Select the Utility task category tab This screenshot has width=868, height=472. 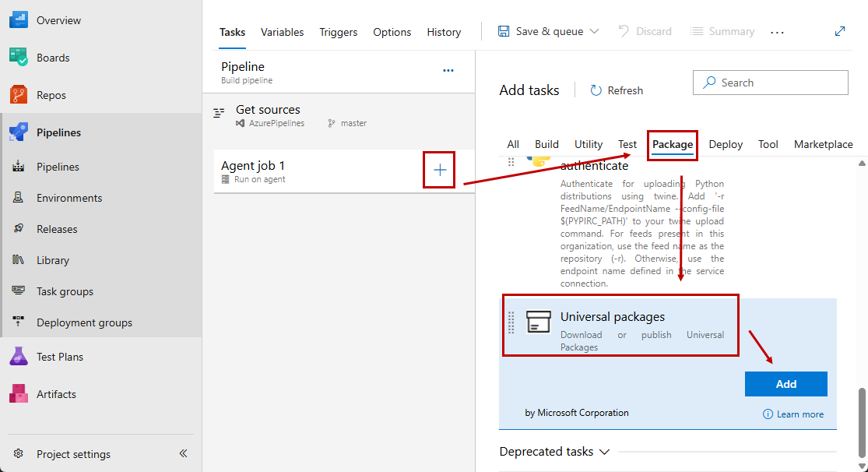tap(589, 144)
